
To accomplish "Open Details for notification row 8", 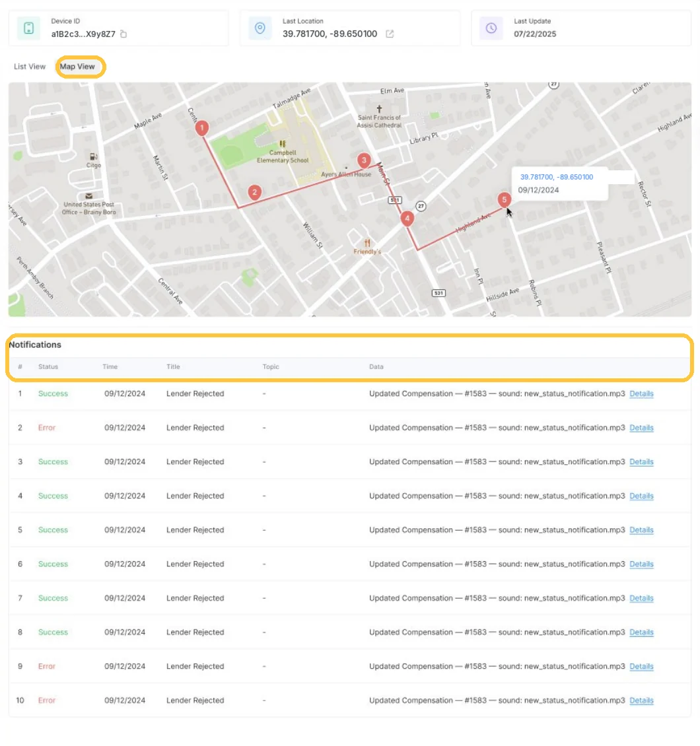I will point(641,632).
